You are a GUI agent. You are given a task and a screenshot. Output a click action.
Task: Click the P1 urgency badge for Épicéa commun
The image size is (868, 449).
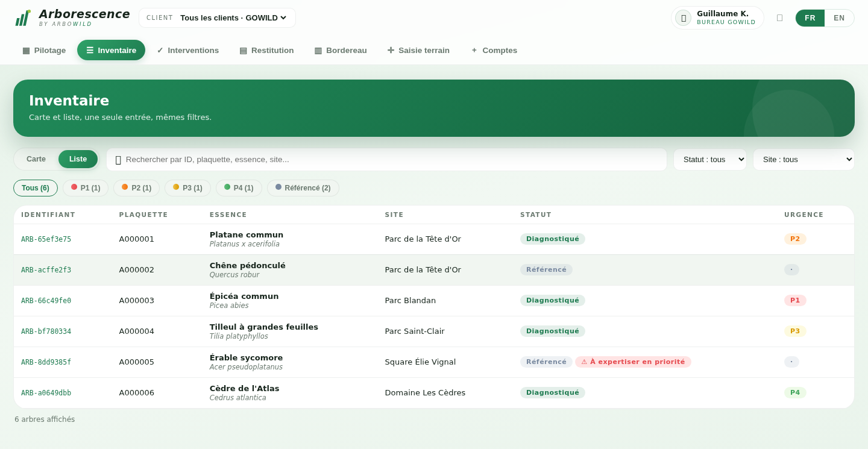[795, 301]
